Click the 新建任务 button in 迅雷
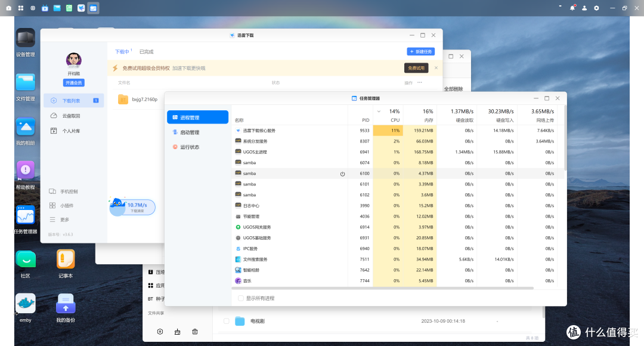This screenshot has height=346, width=644. click(x=420, y=51)
